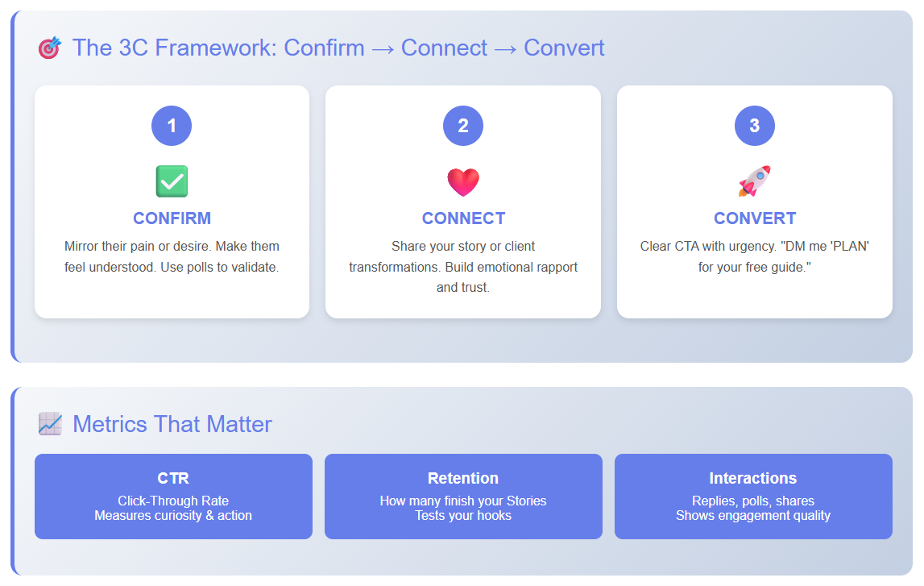Click the 'Share your story' description text
The width and height of the screenshot is (924, 586).
point(463,267)
